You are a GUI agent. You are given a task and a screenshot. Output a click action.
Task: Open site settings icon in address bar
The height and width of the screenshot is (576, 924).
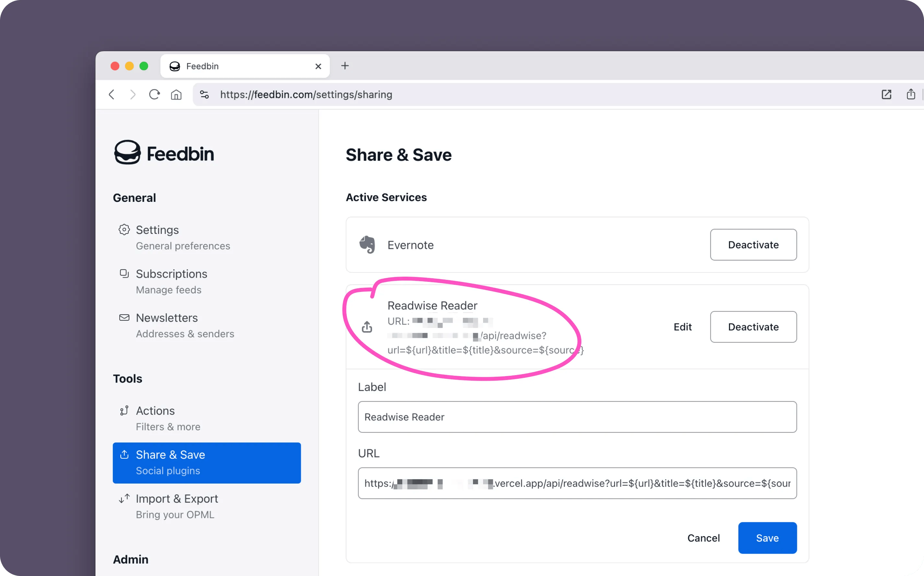click(204, 95)
